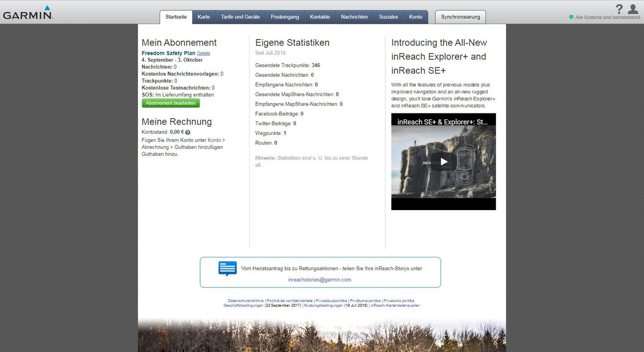
Task: Click the Synchronisierung button
Action: 460,17
